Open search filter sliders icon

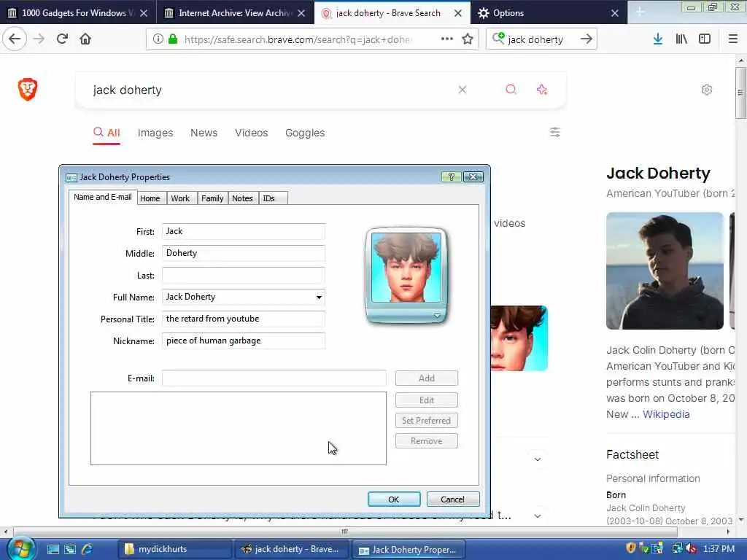coord(555,133)
